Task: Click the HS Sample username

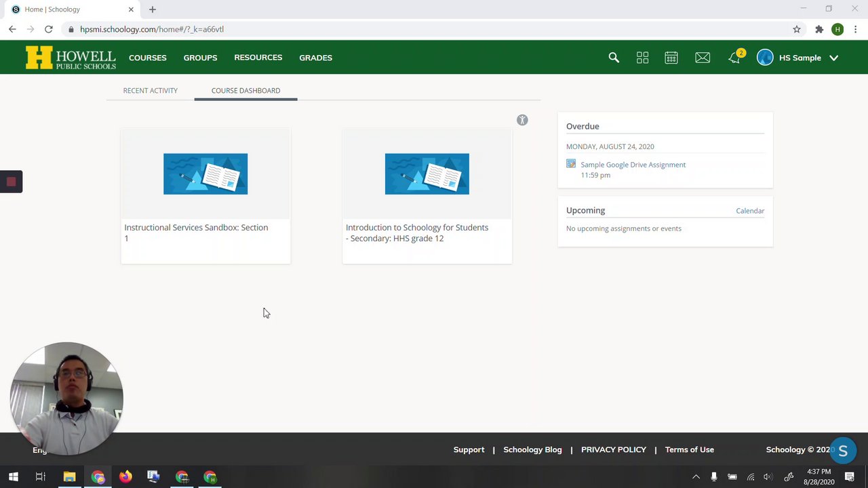Action: tap(800, 58)
